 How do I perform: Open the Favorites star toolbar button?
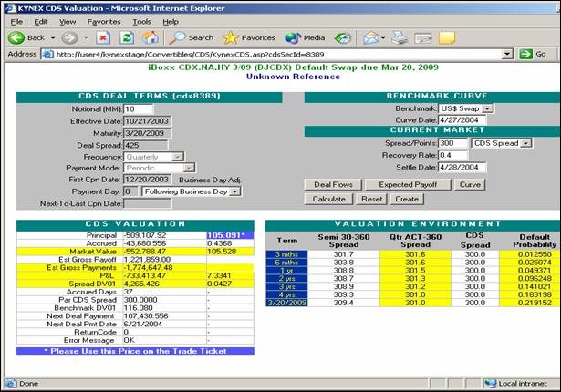tap(249, 37)
